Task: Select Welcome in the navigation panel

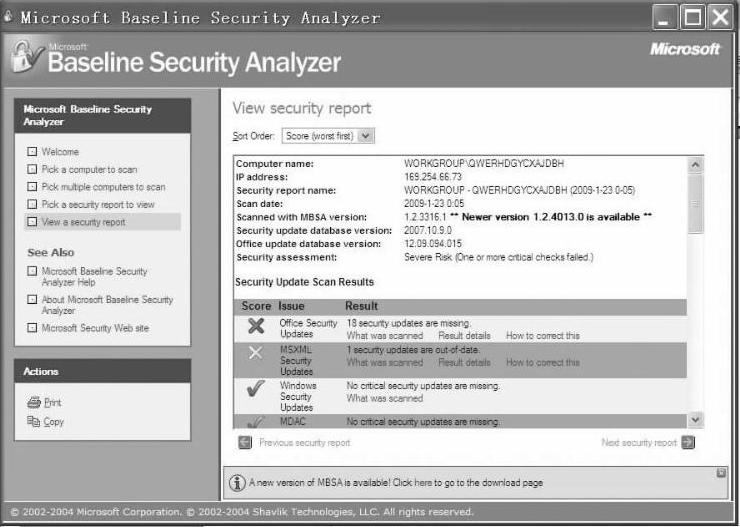Action: 60,152
